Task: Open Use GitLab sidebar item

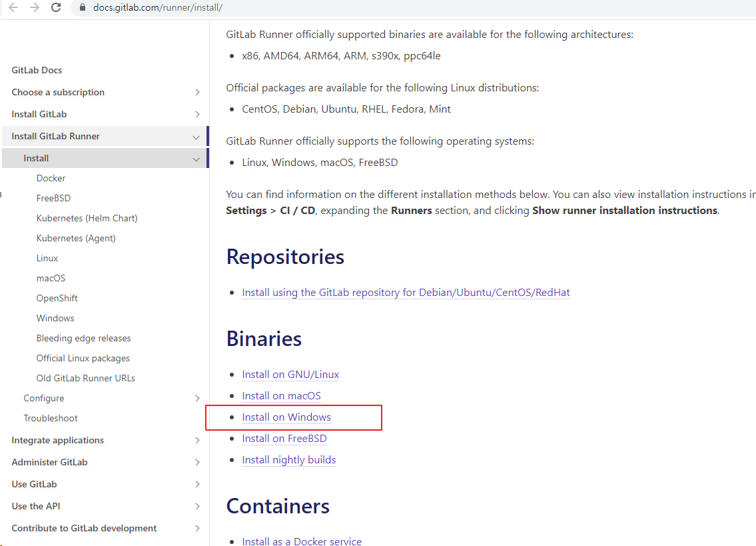Action: [34, 484]
